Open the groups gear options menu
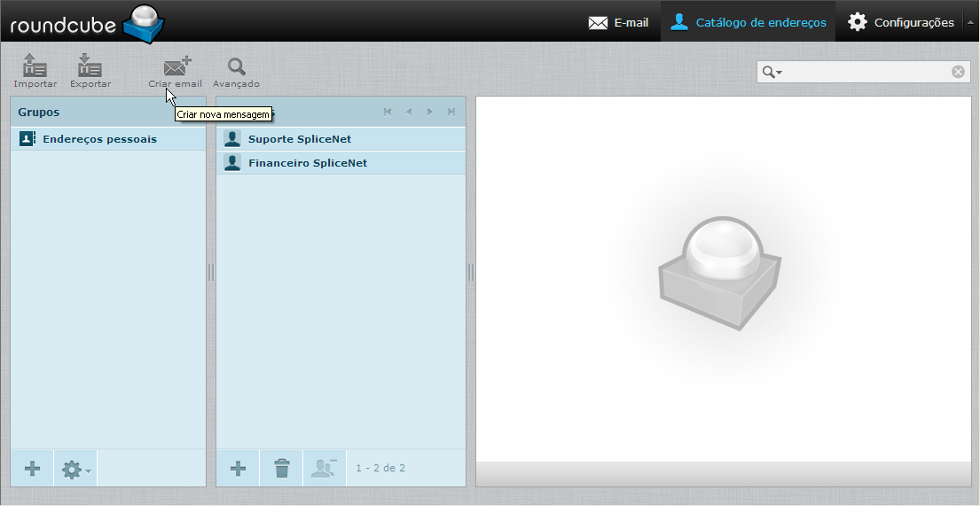The width and height of the screenshot is (980, 506). 75,469
